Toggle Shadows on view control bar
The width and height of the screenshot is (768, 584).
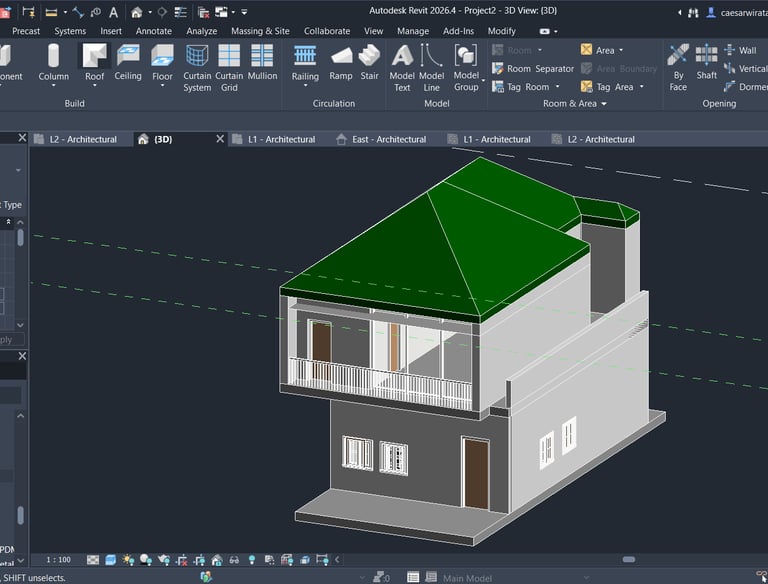[x=146, y=560]
